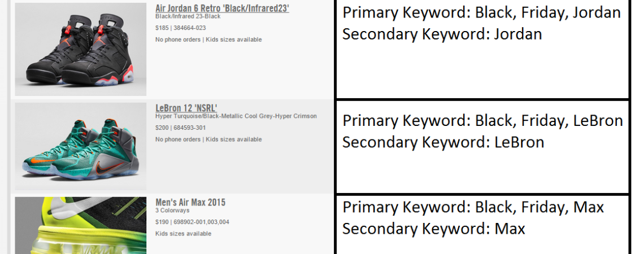Open the Air Jordan 6 Retro title link
This screenshot has width=644, height=254.
click(222, 8)
